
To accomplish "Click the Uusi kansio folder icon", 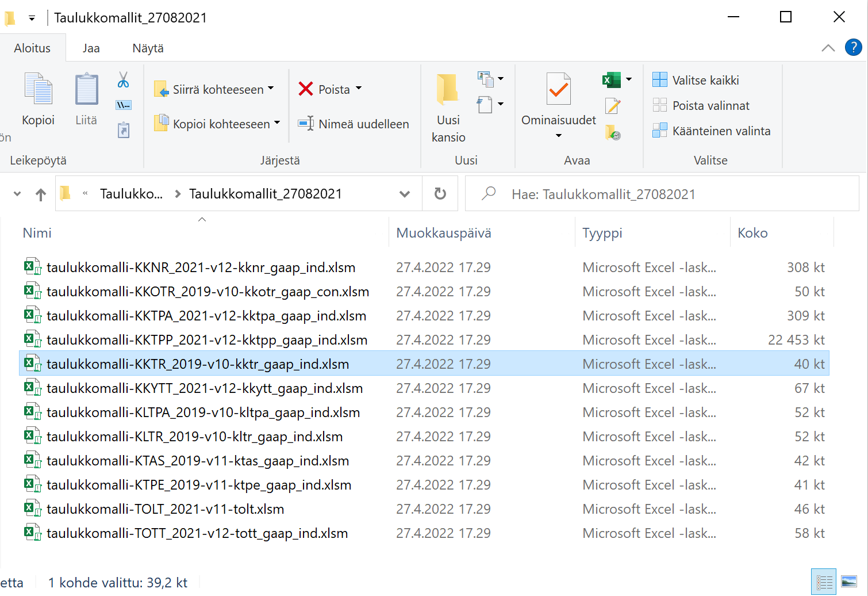I will pyautogui.click(x=448, y=90).
